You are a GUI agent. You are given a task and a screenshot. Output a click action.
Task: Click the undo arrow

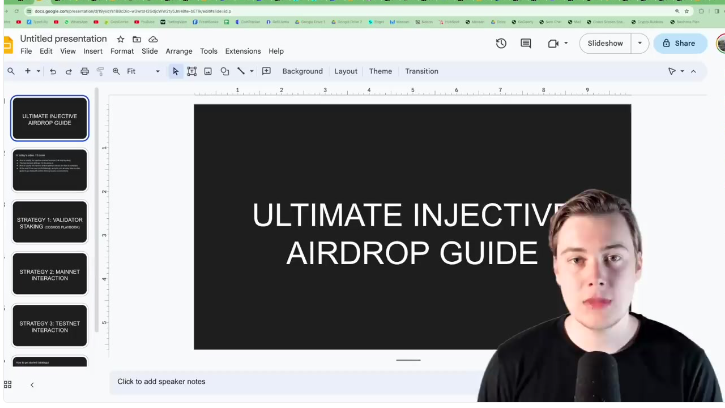coord(53,71)
